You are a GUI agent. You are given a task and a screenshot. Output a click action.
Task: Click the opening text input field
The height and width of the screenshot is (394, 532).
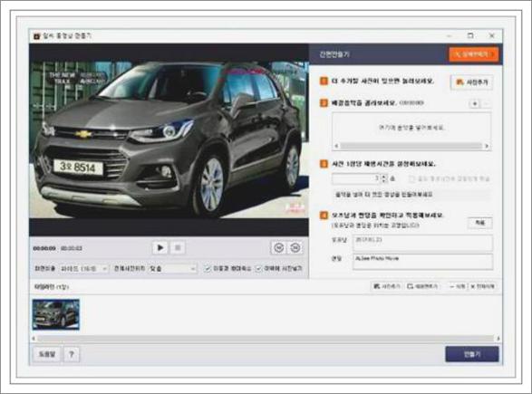[422, 243]
